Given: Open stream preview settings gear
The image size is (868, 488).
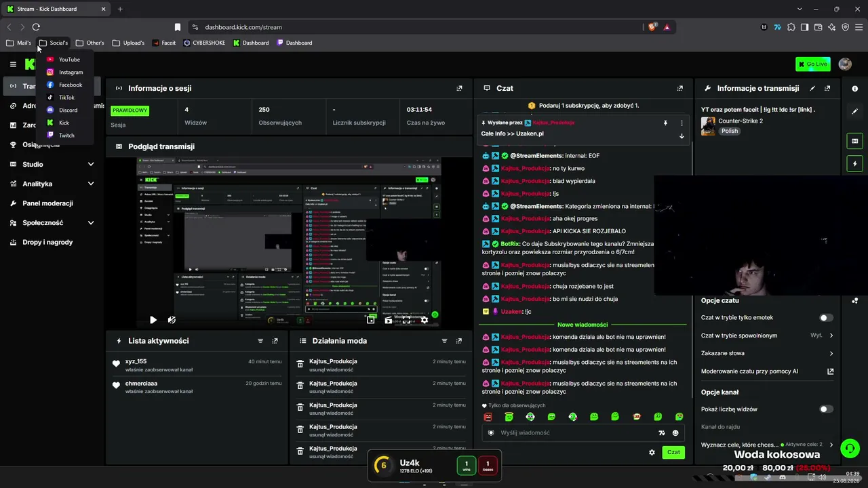Looking at the screenshot, I should [x=425, y=320].
